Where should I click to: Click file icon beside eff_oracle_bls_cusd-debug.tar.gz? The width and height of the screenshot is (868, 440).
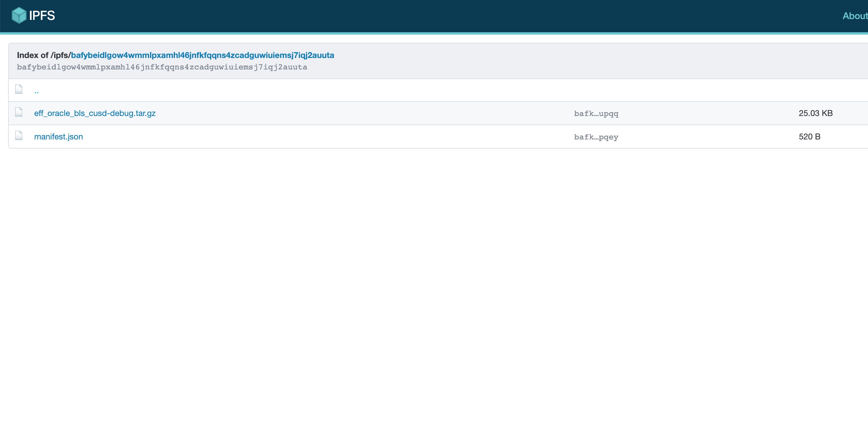tap(19, 112)
